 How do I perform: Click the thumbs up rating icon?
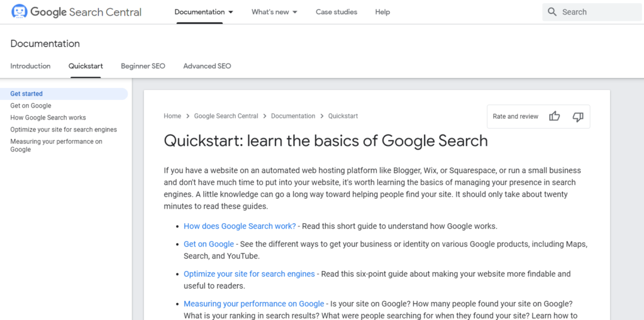pos(554,116)
